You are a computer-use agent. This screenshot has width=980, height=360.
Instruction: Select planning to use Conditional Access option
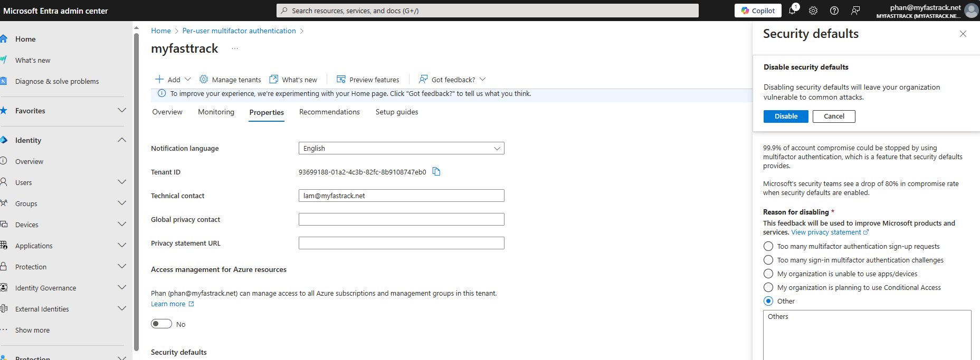coord(768,287)
